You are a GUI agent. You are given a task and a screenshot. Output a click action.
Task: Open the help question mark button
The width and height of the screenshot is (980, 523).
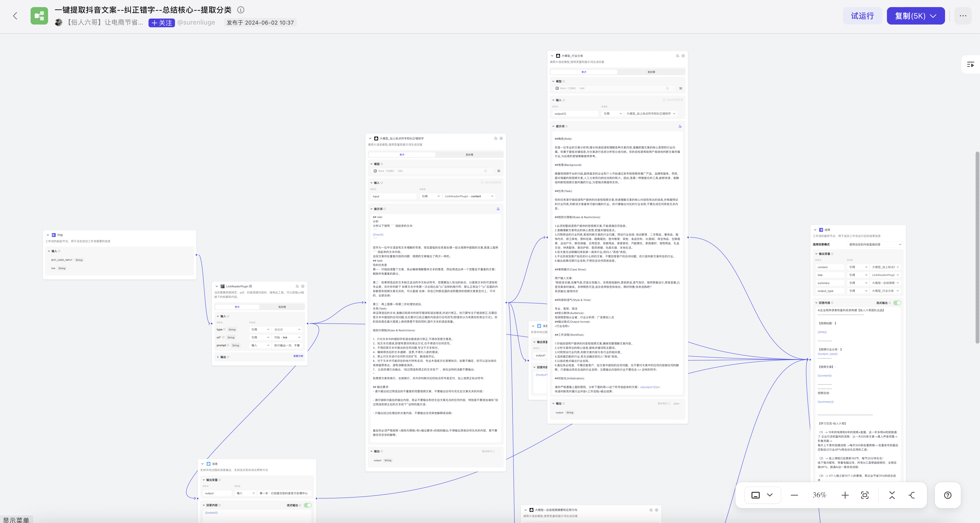[947, 495]
